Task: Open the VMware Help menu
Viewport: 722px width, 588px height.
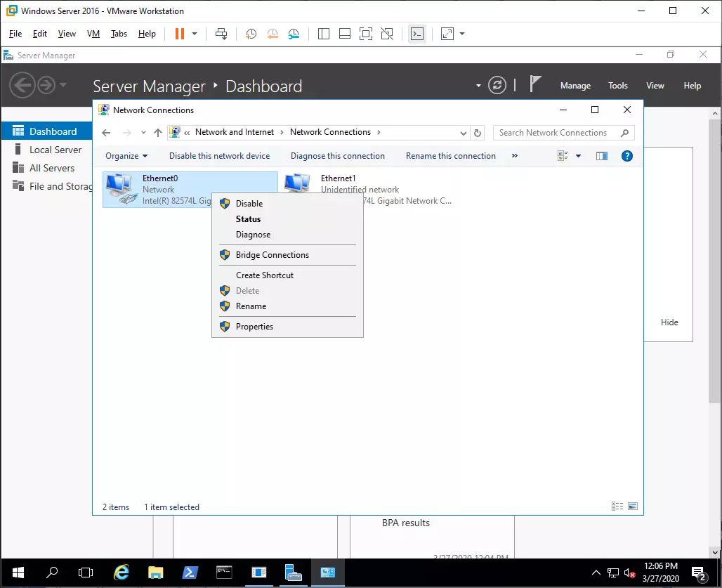Action: pos(147,34)
